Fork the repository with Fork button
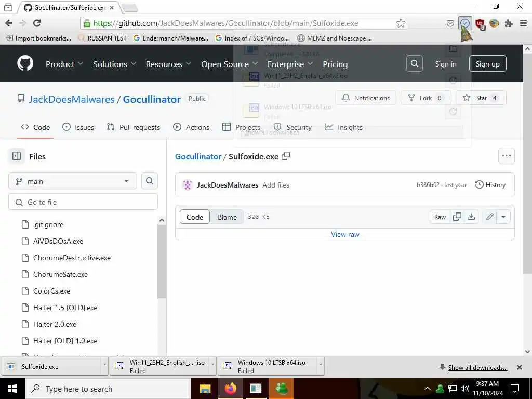The height and width of the screenshot is (399, 532). (x=426, y=98)
